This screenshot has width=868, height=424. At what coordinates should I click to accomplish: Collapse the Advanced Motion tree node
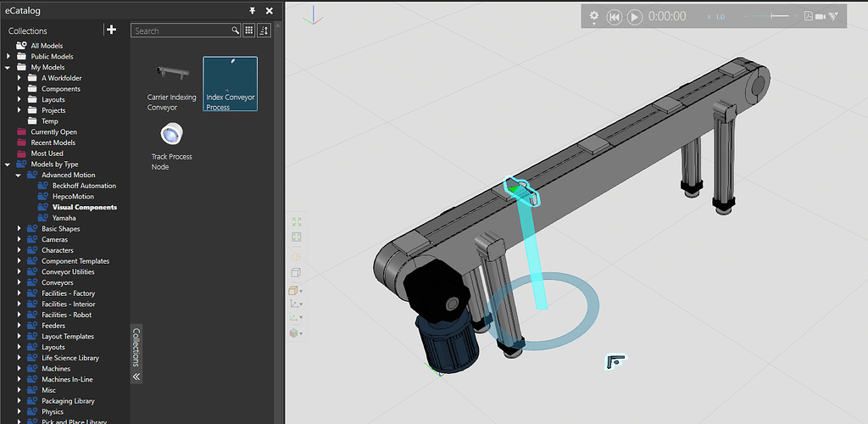coord(19,175)
